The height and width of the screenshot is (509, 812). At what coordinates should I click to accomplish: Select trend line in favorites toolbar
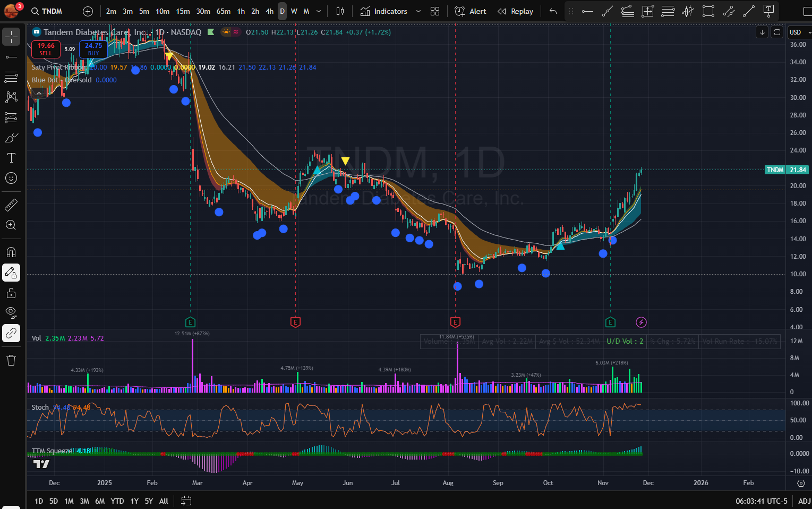(608, 11)
